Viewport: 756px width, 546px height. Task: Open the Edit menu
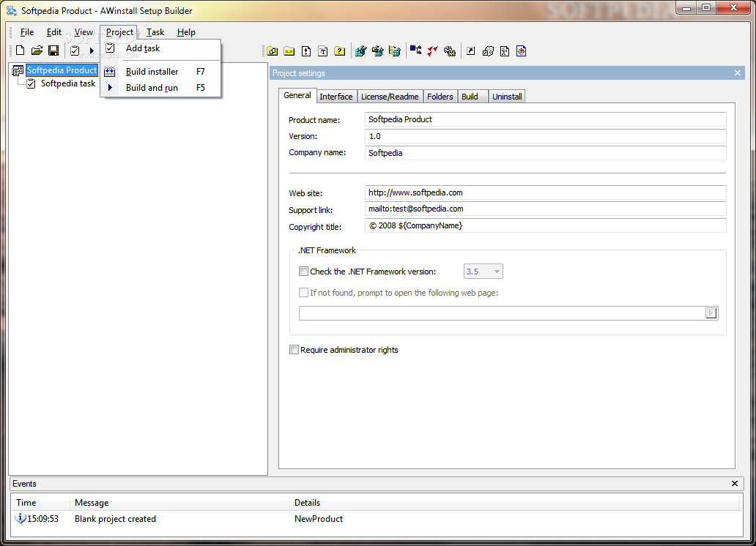(x=54, y=32)
